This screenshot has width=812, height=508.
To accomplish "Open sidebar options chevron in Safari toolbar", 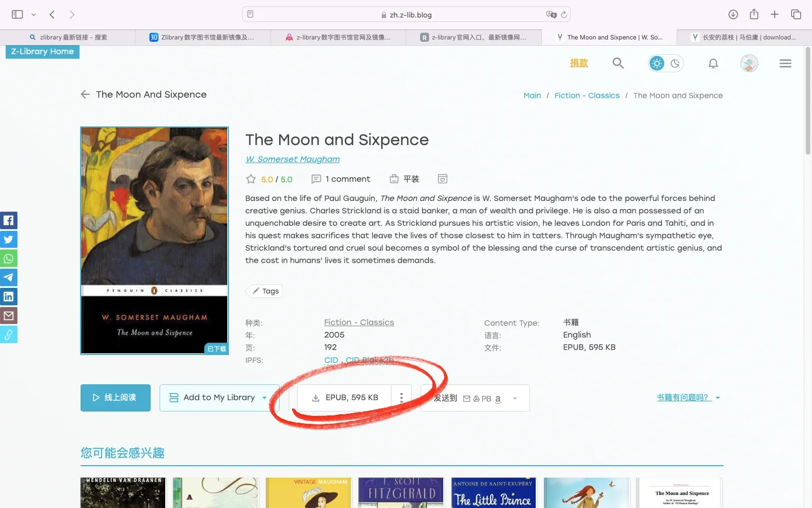I will [x=34, y=15].
